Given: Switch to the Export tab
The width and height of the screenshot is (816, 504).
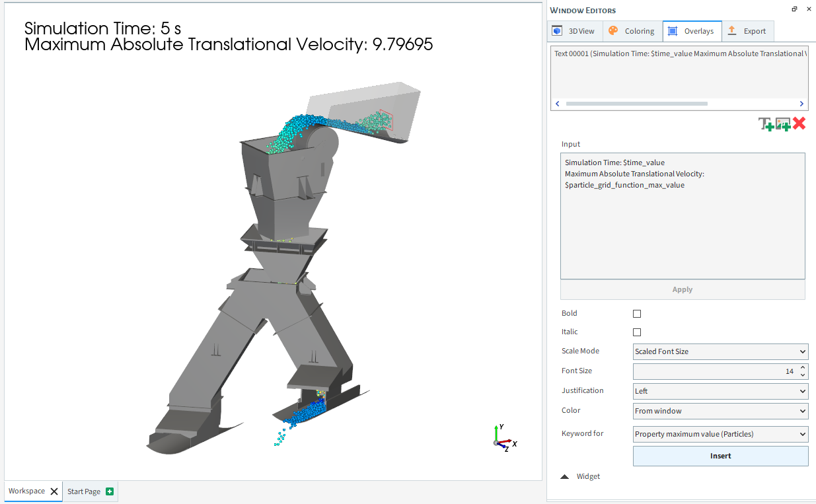Looking at the screenshot, I should click(747, 31).
